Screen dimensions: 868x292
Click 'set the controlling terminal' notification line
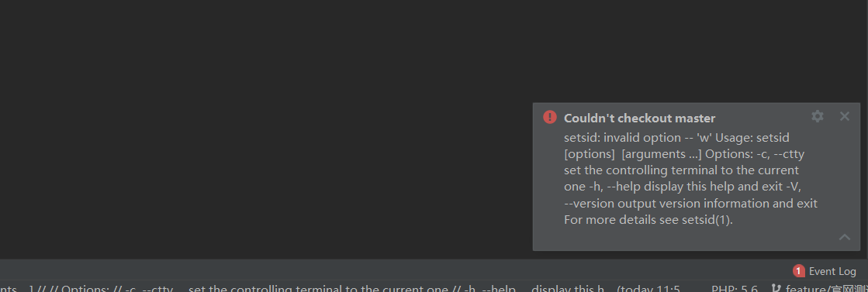click(x=681, y=170)
